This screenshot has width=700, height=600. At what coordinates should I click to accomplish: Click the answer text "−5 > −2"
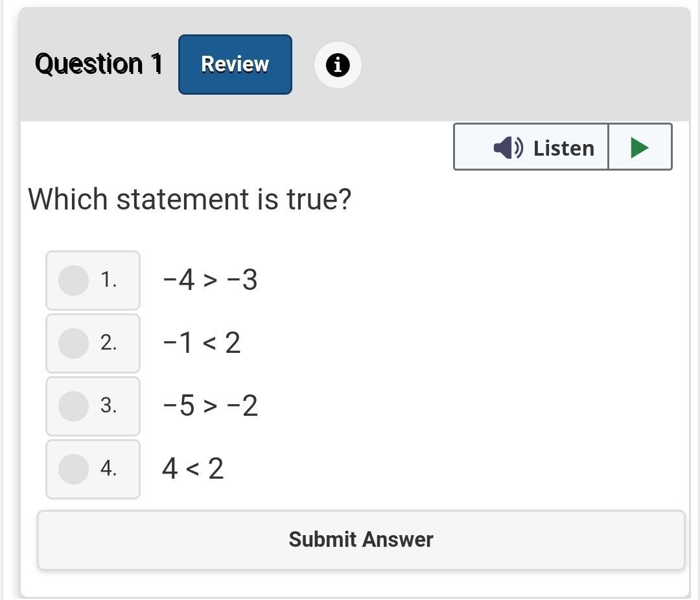click(210, 406)
